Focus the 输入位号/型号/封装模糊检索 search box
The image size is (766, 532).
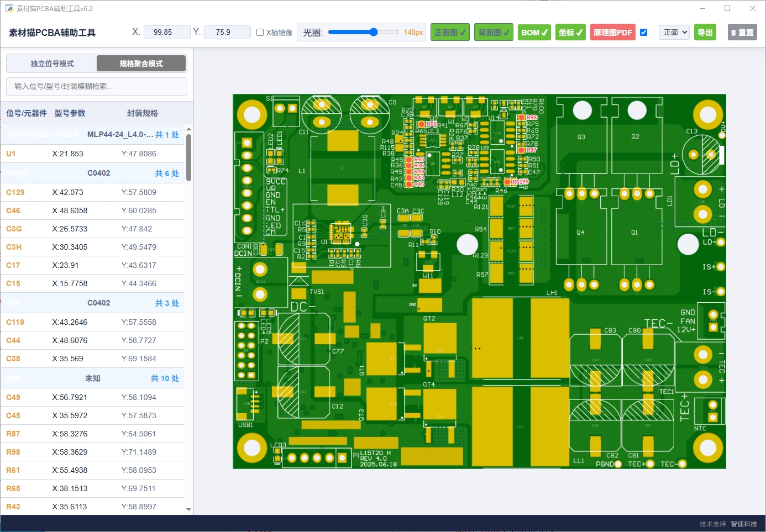97,86
